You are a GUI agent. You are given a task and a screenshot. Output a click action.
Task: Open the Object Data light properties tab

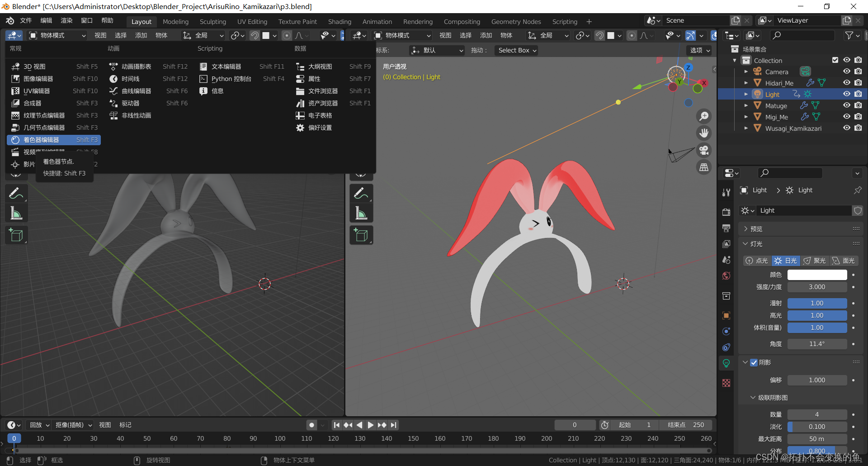[726, 363]
